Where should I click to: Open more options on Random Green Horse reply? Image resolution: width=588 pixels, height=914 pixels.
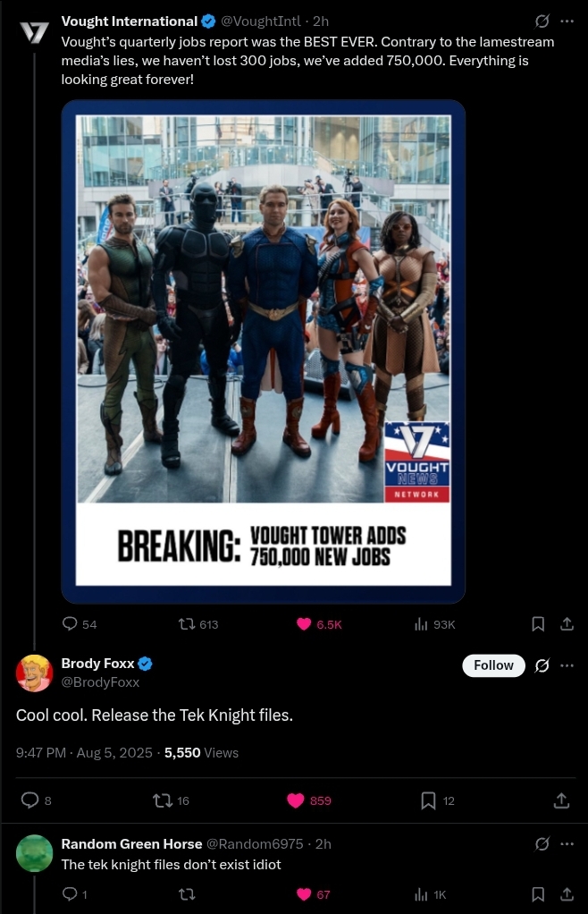567,843
